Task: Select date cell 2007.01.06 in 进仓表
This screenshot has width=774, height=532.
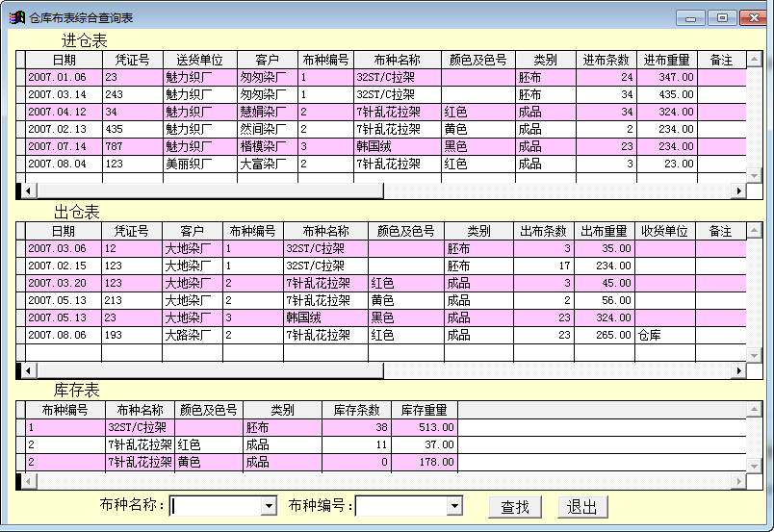Action: (x=64, y=78)
